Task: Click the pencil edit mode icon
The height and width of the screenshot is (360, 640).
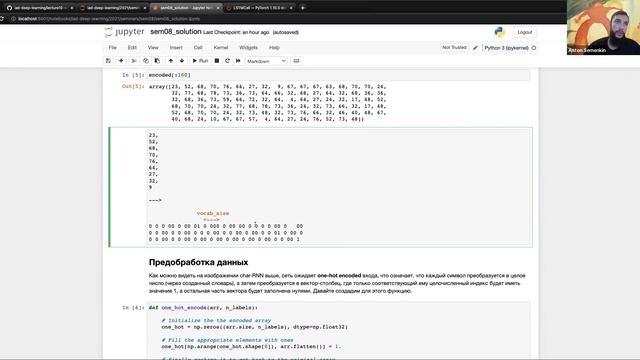Action: coord(476,48)
